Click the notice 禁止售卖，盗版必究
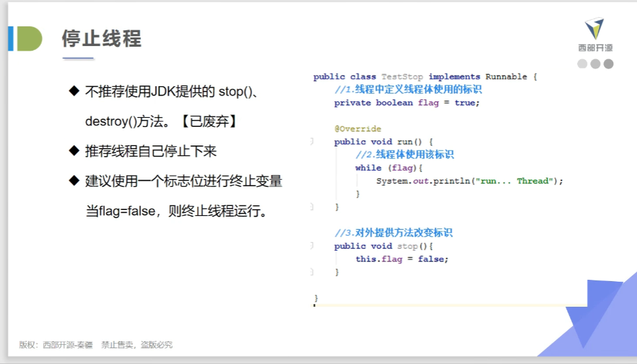 click(137, 345)
